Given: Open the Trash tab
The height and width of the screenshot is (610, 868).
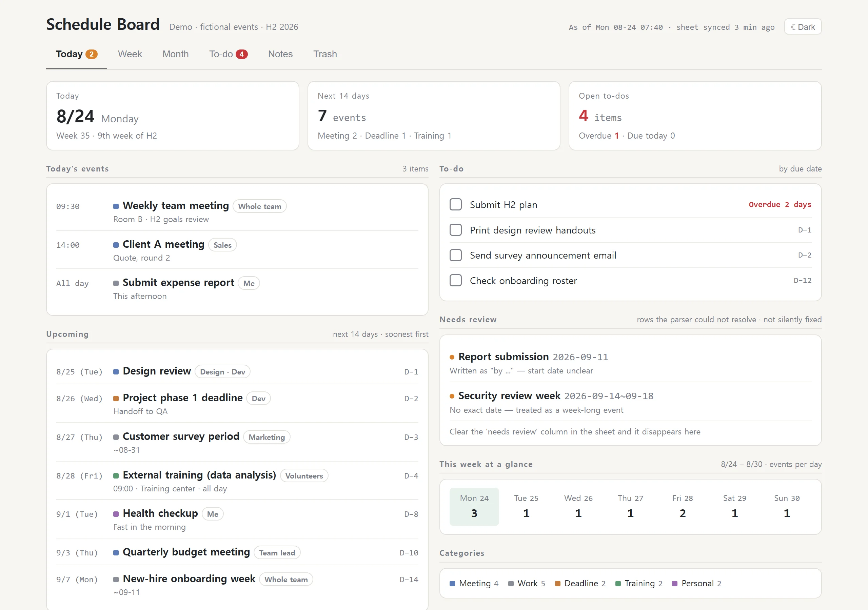Looking at the screenshot, I should pos(325,54).
